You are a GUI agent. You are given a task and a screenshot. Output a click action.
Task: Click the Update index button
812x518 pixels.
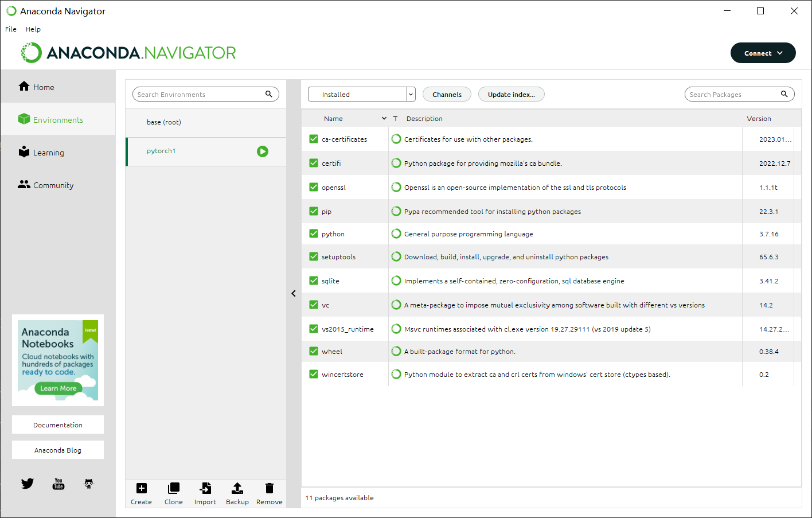pyautogui.click(x=512, y=94)
